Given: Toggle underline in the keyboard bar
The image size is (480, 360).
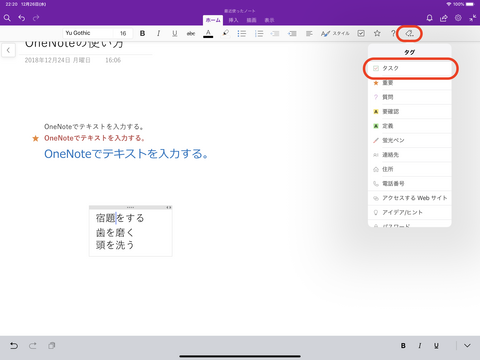Looking at the screenshot, I should pyautogui.click(x=436, y=346).
